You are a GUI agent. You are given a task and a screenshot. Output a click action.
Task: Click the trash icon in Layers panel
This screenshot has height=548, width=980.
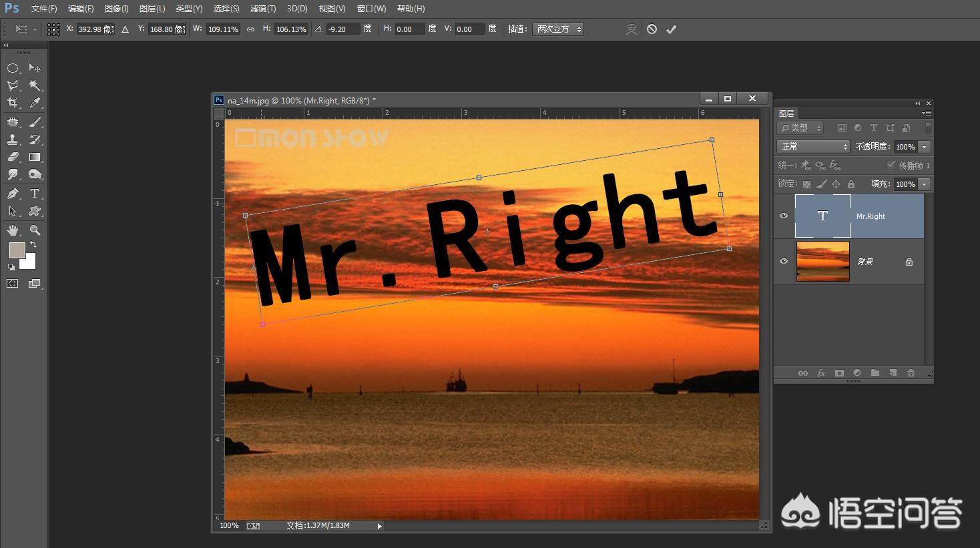[x=911, y=373]
